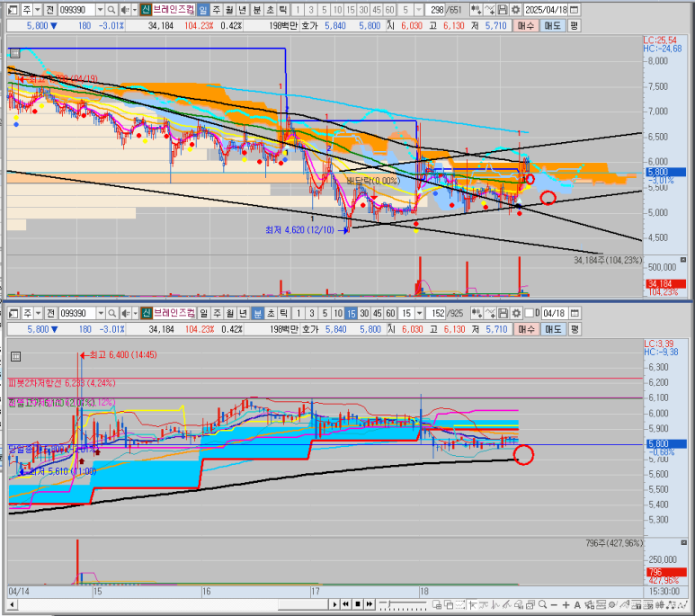The image size is (695, 616).
Task: Select the crosshair tool in bottom drawing toolbar
Action: (x=473, y=604)
